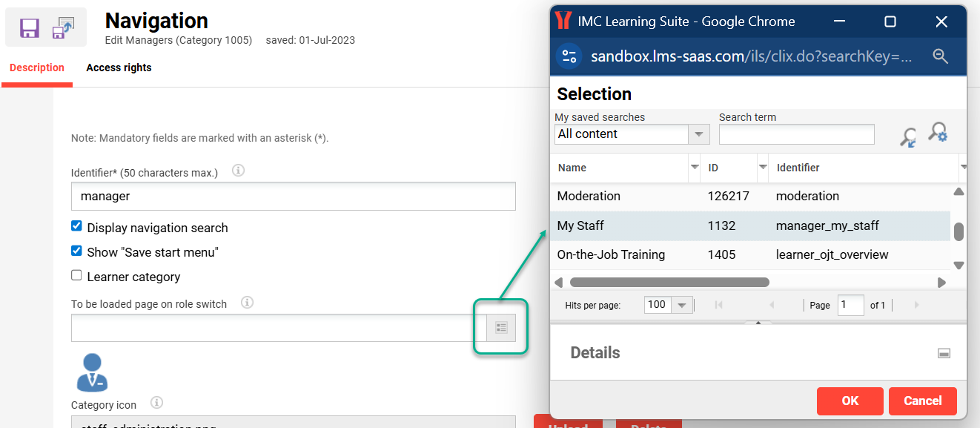Open the My saved searches dropdown
Viewport: 980px width, 428px height.
[x=698, y=134]
